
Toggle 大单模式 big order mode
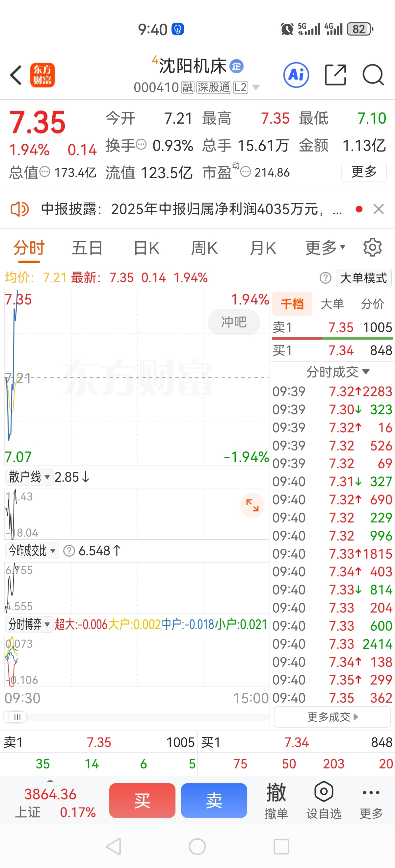tap(364, 278)
